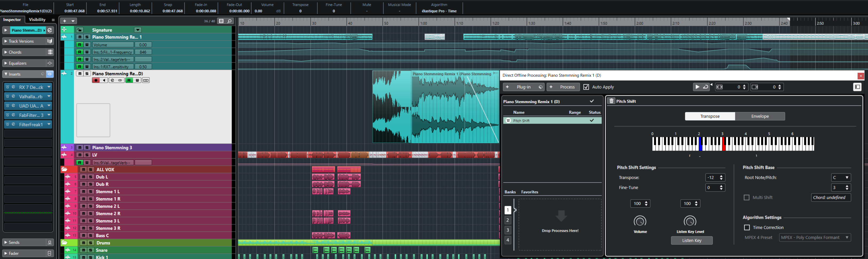Screen dimensions: 868x259
Task: Expand the Equalizers section in Inspector
Action: (18, 63)
